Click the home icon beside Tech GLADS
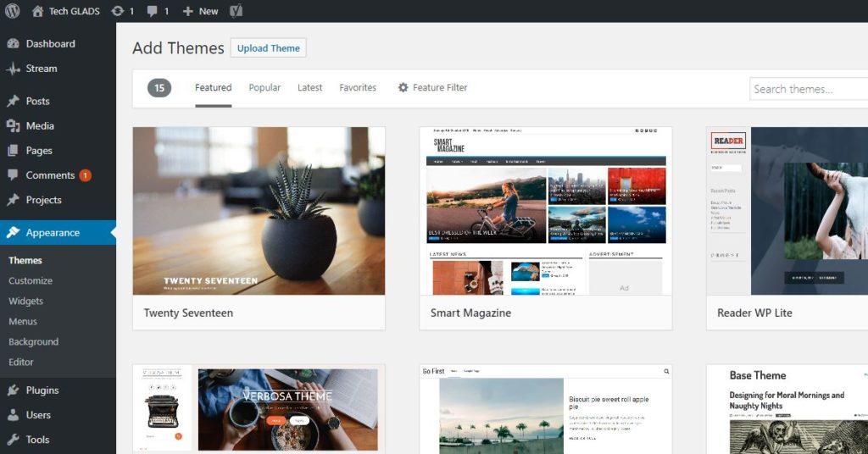This screenshot has width=868, height=454. pyautogui.click(x=37, y=11)
